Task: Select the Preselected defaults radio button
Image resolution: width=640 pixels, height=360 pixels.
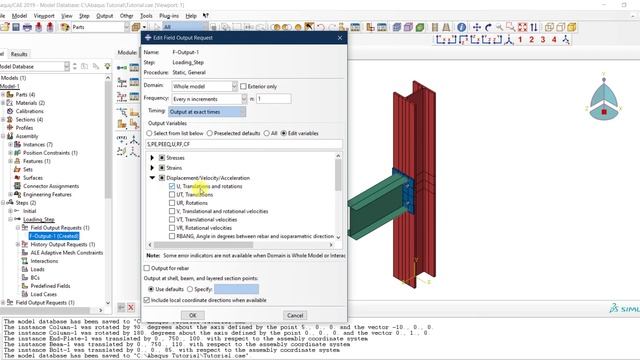Action: pyautogui.click(x=210, y=133)
